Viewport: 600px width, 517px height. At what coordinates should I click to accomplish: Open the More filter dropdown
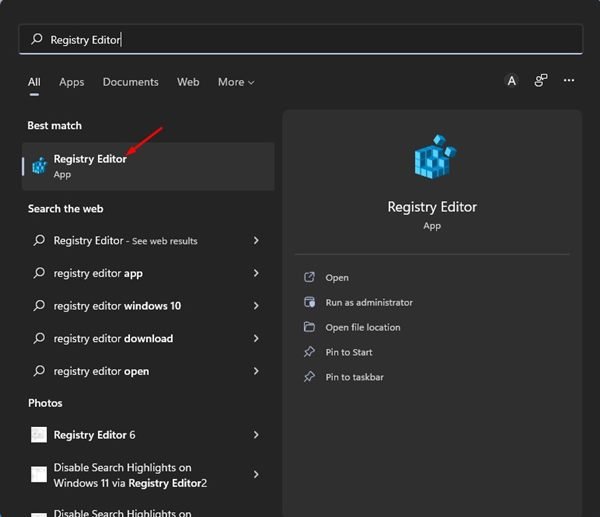click(x=236, y=82)
